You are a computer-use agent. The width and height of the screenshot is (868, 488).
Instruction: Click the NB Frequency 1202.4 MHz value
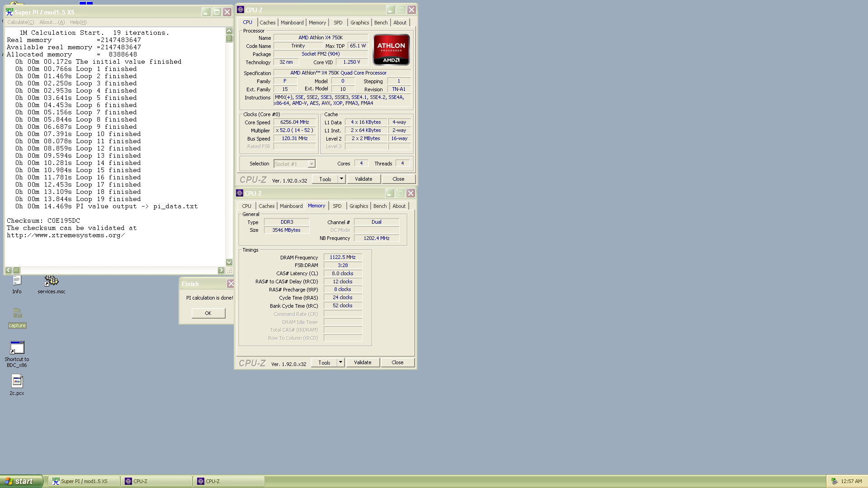[377, 238]
